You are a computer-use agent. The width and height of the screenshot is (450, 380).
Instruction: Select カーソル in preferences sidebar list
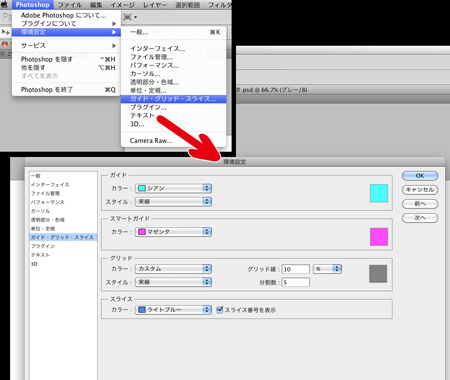tap(63, 211)
